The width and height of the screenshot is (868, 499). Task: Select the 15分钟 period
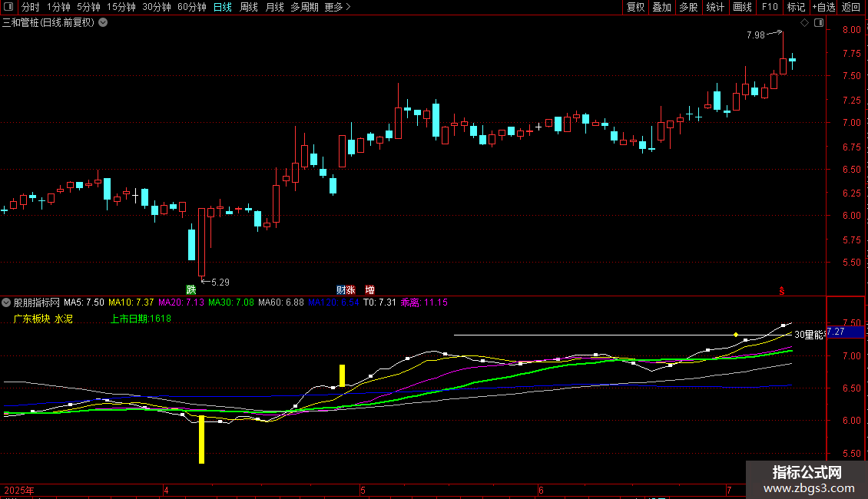point(121,7)
